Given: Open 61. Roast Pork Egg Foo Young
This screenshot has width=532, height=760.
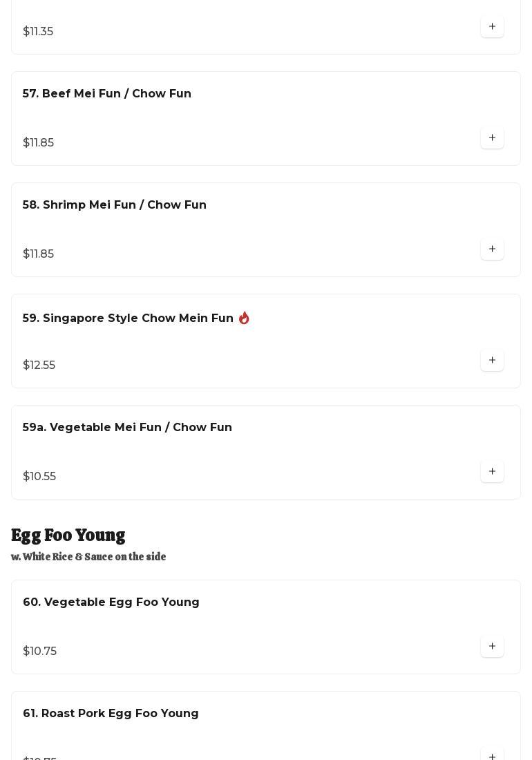Looking at the screenshot, I should point(111,714).
